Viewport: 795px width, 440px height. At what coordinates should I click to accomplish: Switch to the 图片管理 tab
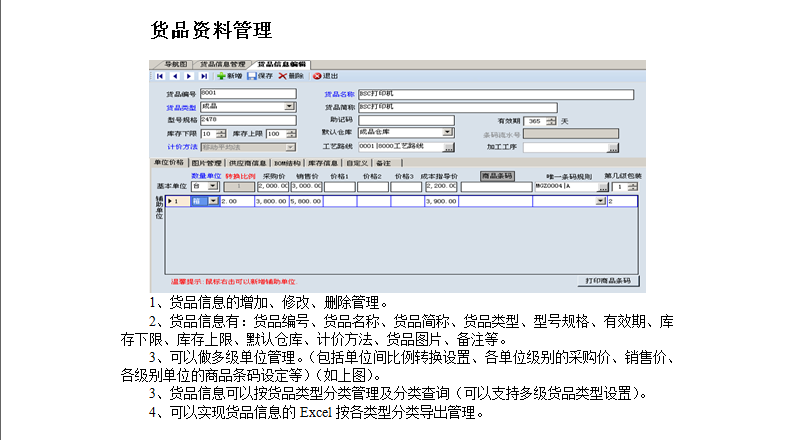[206, 161]
